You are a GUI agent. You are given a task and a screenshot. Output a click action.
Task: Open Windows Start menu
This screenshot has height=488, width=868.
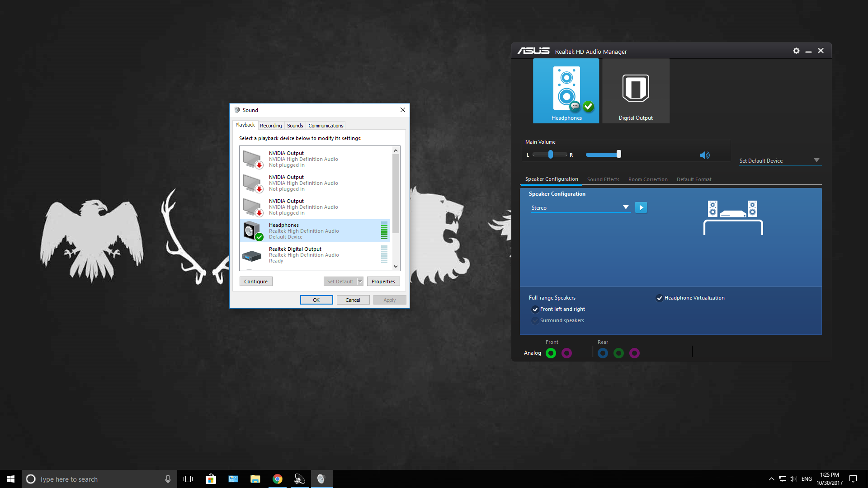point(11,479)
